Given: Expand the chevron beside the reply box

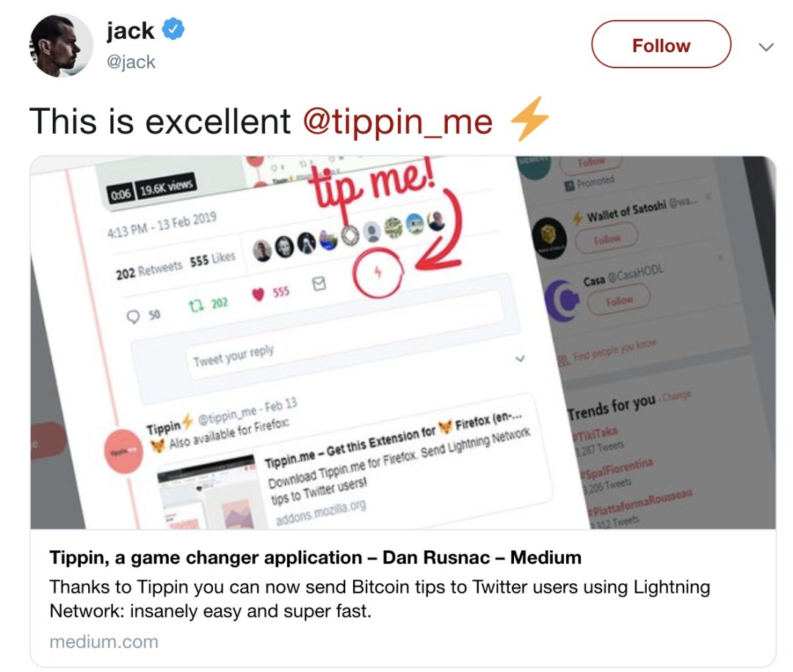Looking at the screenshot, I should pos(520,359).
